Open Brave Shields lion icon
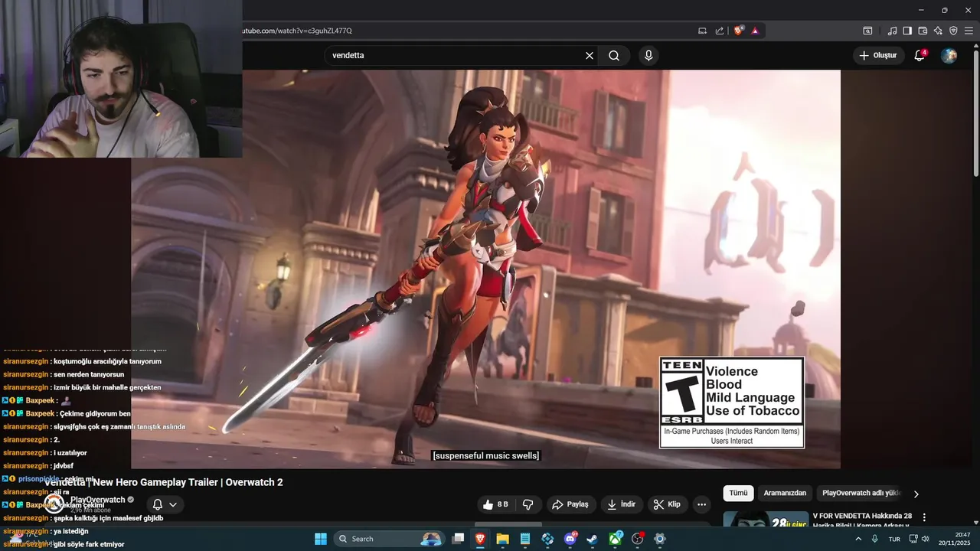Screen dimensions: 980x551 click(x=739, y=31)
